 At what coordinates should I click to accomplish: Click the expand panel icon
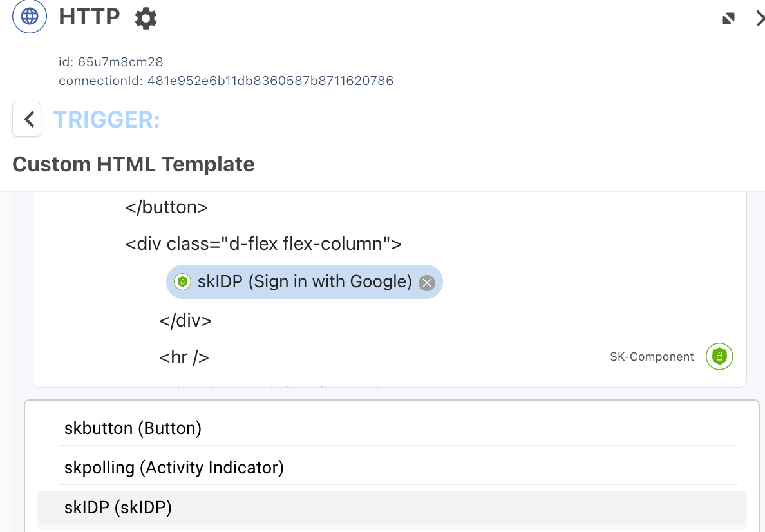tap(728, 19)
